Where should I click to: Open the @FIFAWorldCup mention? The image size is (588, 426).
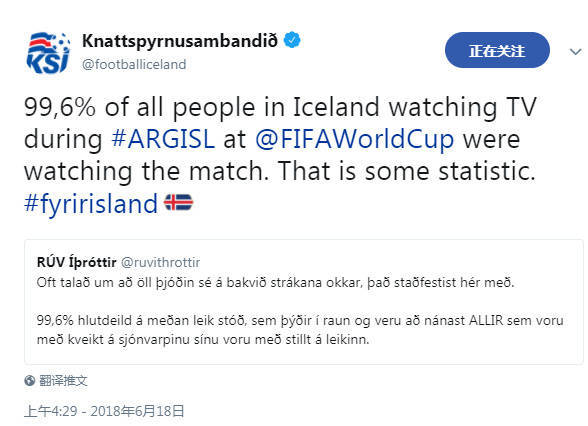(x=354, y=139)
